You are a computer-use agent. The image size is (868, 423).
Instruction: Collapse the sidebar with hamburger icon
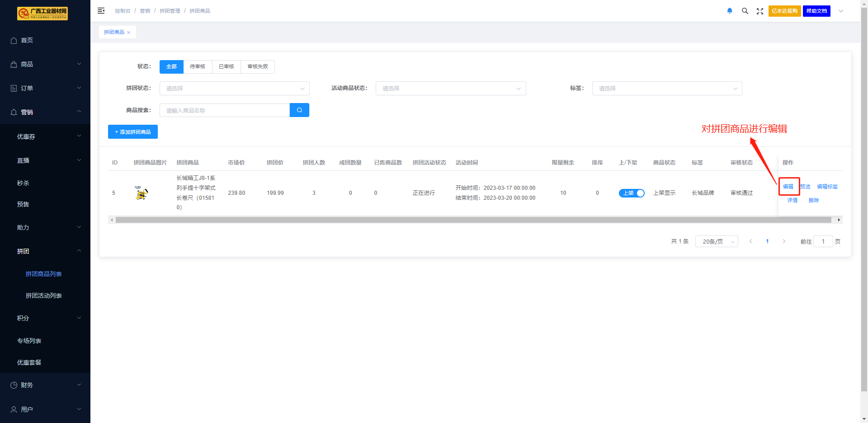101,11
